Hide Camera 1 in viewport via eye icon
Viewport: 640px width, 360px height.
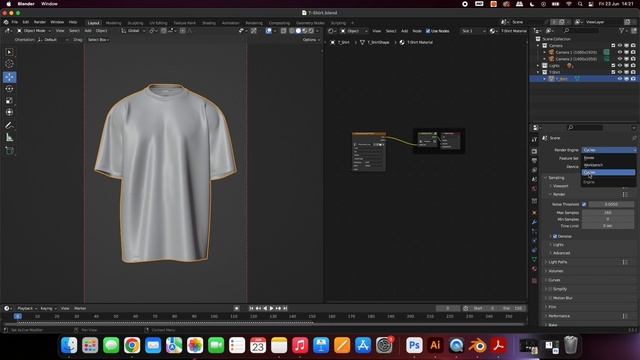tap(620, 52)
